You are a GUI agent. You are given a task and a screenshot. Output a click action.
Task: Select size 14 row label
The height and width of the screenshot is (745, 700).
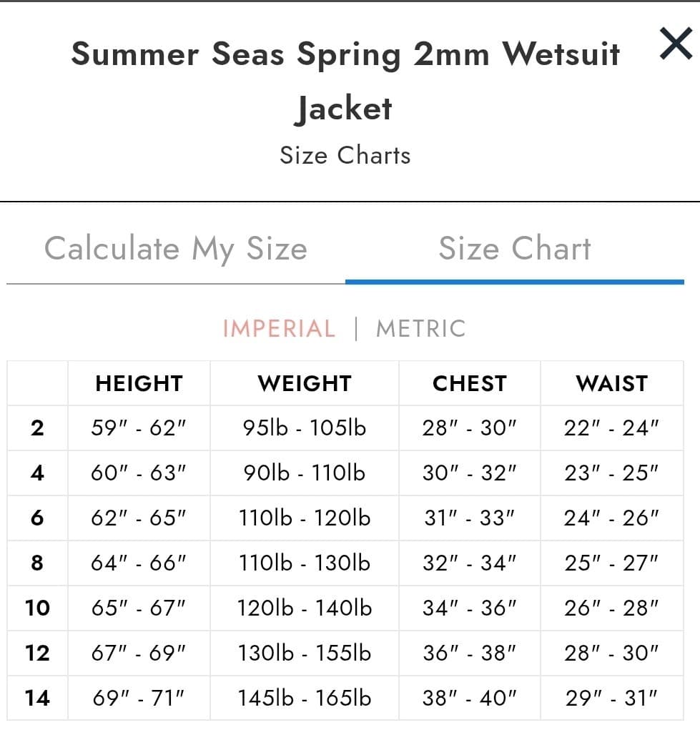(x=38, y=698)
